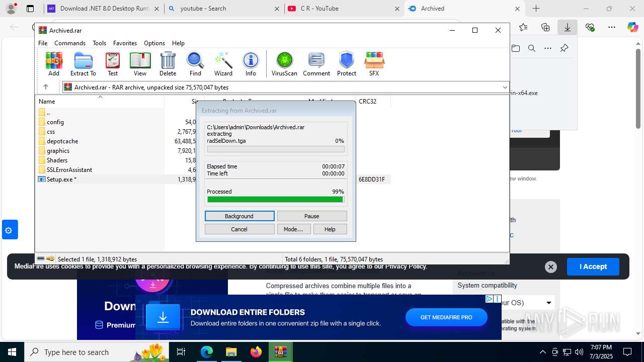Show hidden system tray icons chevron
This screenshot has width=644, height=362.
pos(542,352)
